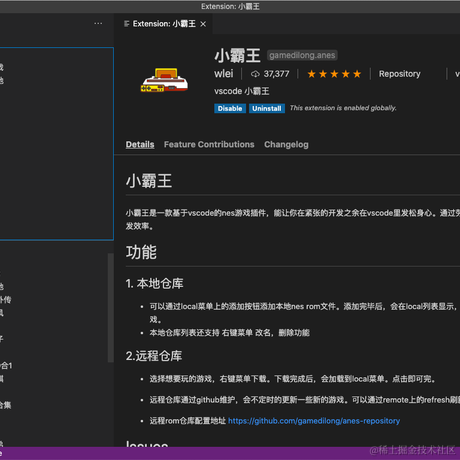The width and height of the screenshot is (460, 460).
Task: Click the download count cloud icon
Action: 255,74
